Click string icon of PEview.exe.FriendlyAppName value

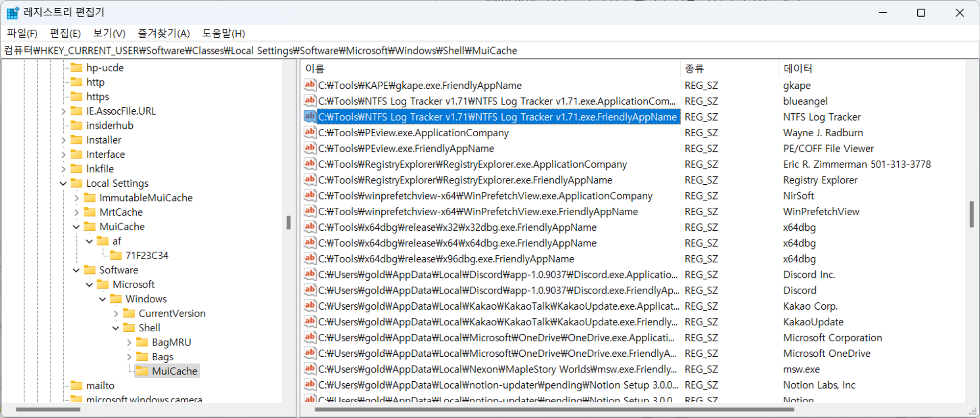(x=310, y=148)
